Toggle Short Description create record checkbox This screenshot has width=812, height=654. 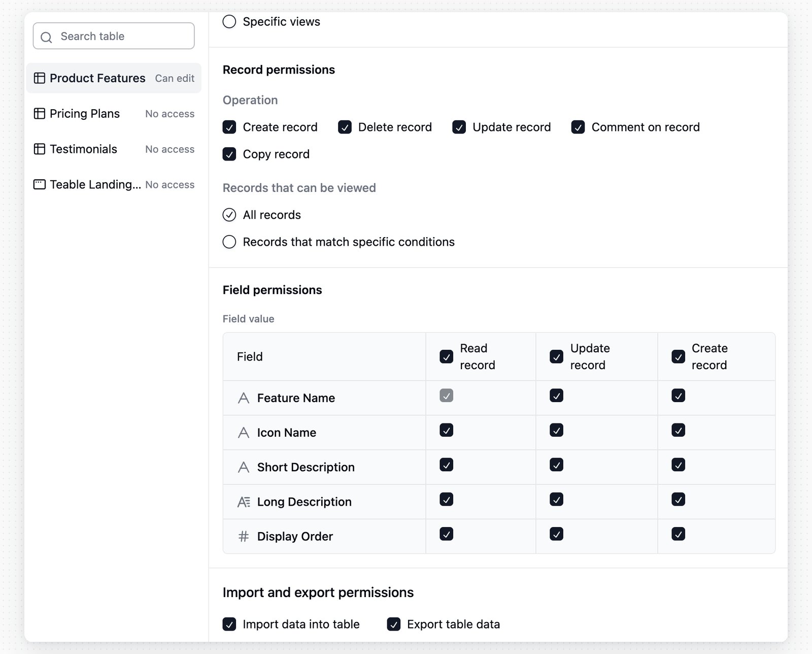click(x=679, y=465)
